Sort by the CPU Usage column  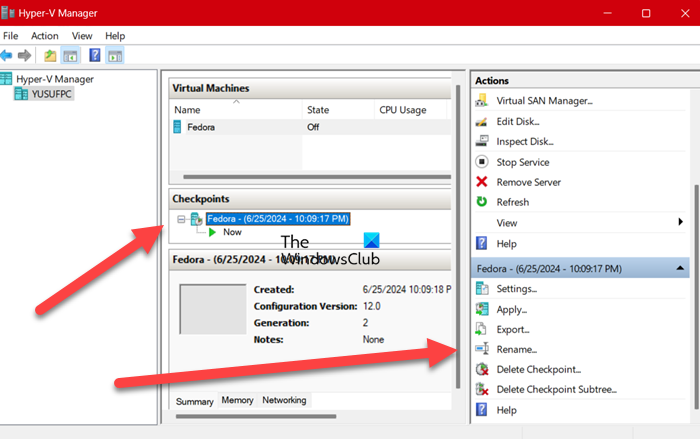point(410,110)
